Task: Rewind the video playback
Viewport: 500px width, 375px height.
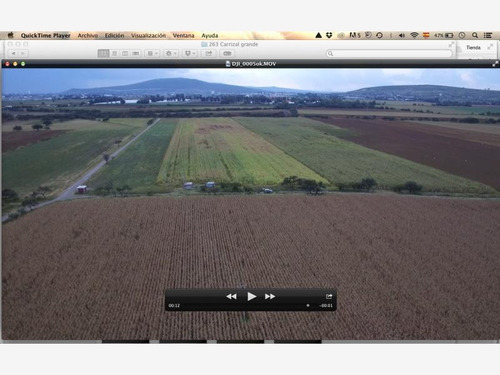Action: (231, 296)
